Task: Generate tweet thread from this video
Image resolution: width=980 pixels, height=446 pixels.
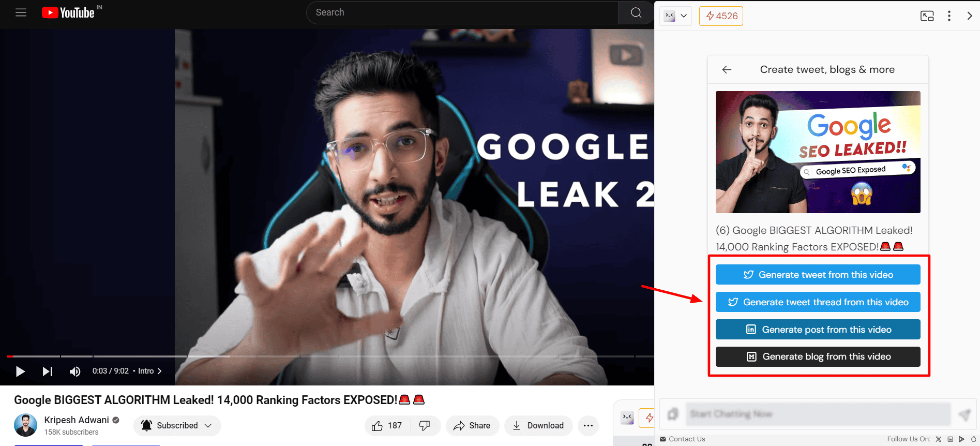Action: [x=818, y=302]
